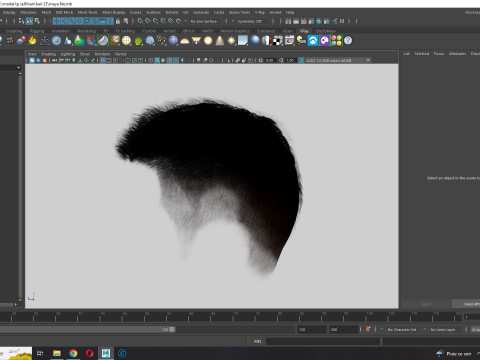
Task: Toggle snap to points magnet icon
Action: (156, 21)
